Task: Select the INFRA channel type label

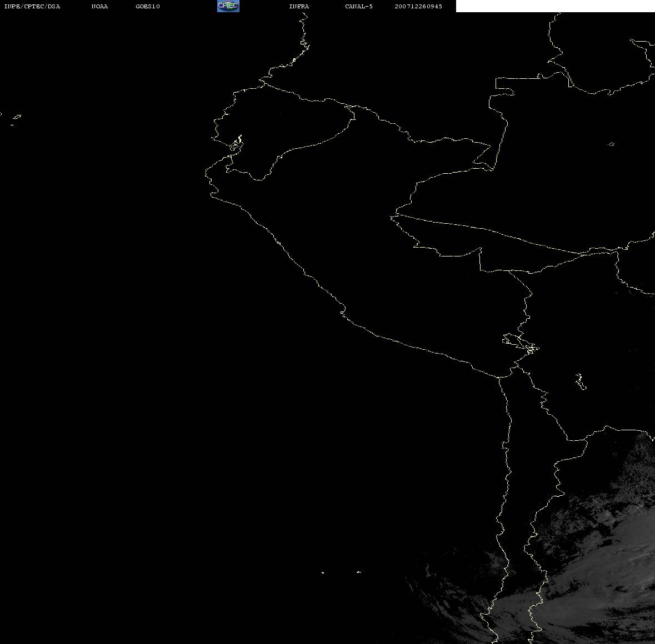Action: 299,7
